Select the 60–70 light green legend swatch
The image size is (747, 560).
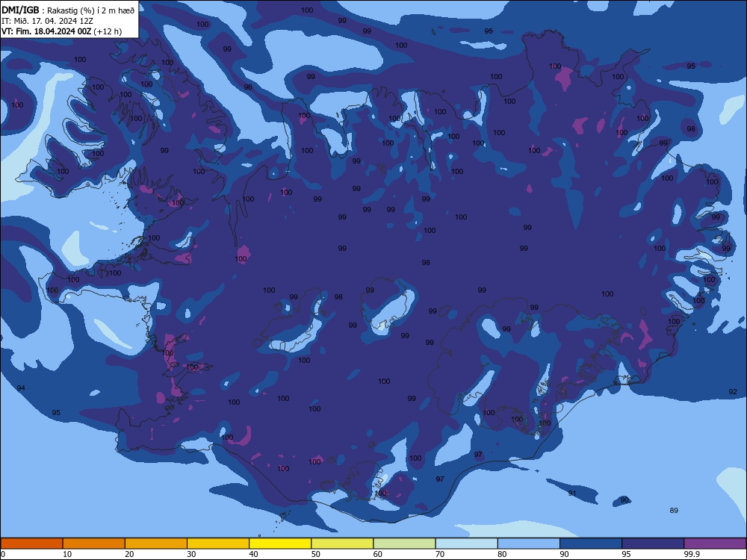(404, 544)
